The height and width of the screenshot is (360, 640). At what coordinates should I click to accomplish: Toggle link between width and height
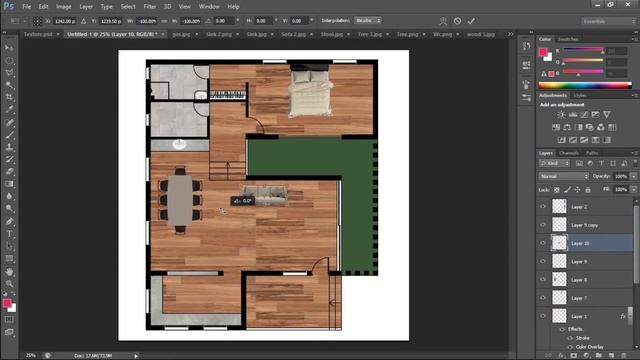(164, 21)
